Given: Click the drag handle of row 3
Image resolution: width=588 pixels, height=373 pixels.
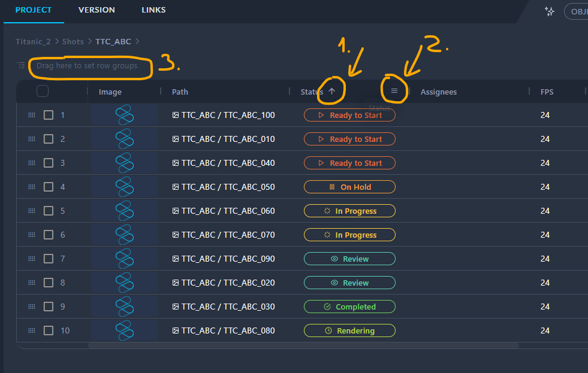Looking at the screenshot, I should pyautogui.click(x=32, y=163).
